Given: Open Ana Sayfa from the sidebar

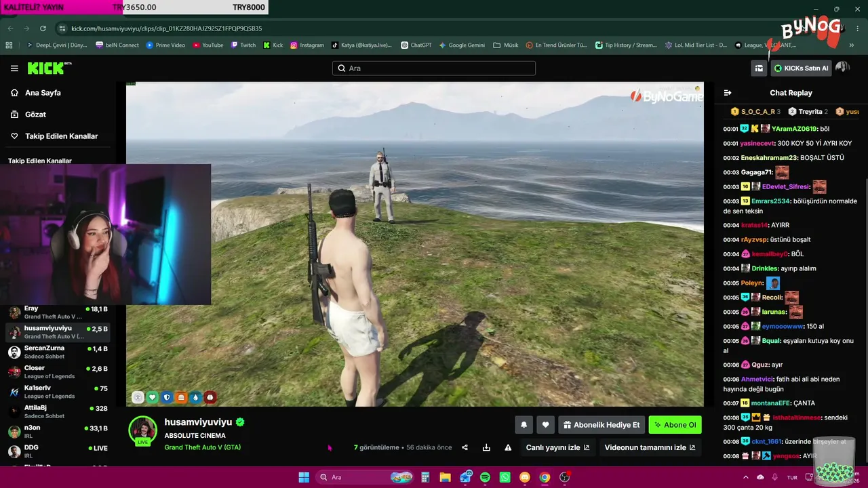Looking at the screenshot, I should tap(43, 93).
